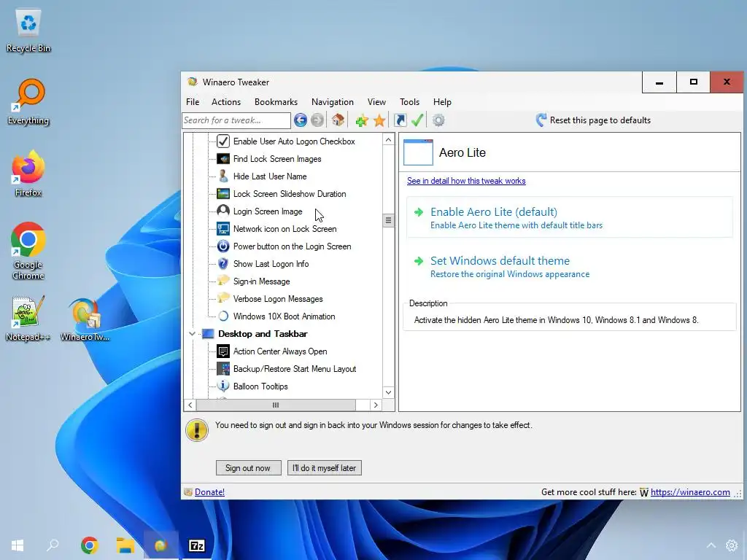
Task: Click the green checkmark toolbar icon
Action: tap(417, 120)
